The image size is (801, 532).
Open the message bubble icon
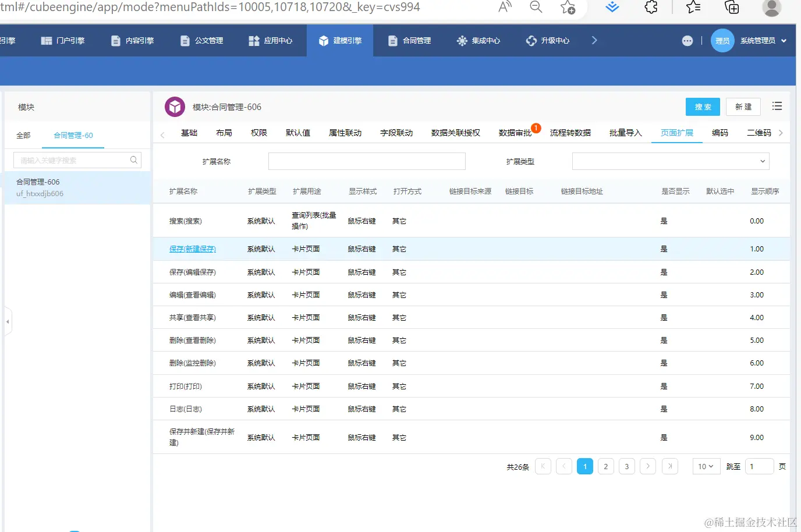pos(687,41)
